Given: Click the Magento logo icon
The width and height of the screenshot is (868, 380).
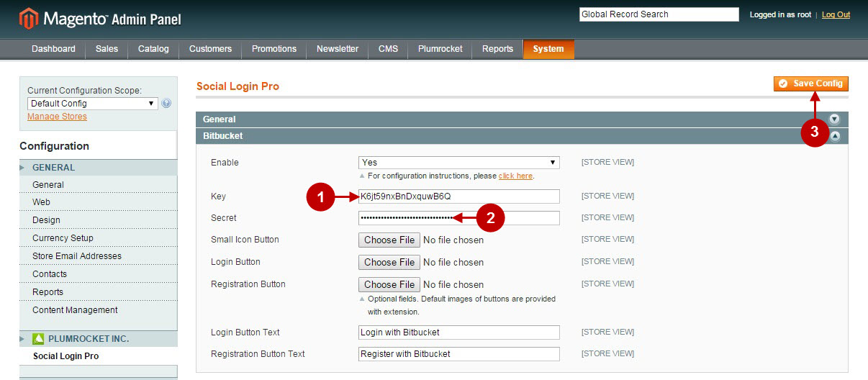Looking at the screenshot, I should click(29, 19).
